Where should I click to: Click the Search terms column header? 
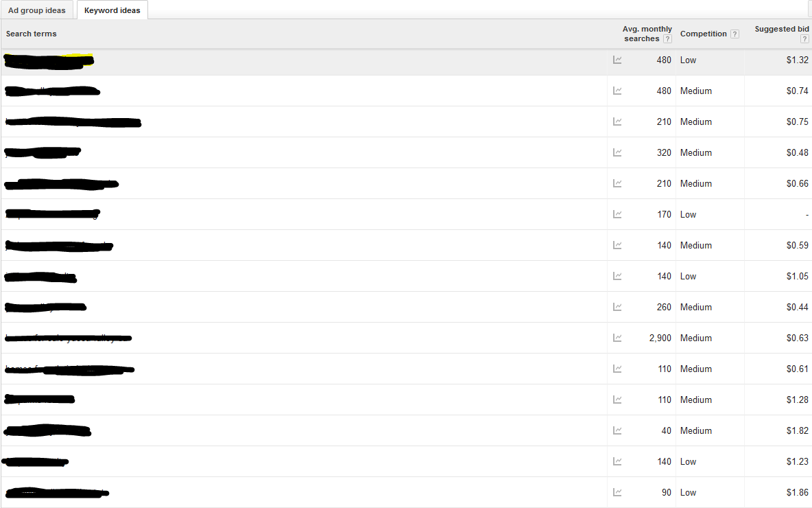[32, 34]
